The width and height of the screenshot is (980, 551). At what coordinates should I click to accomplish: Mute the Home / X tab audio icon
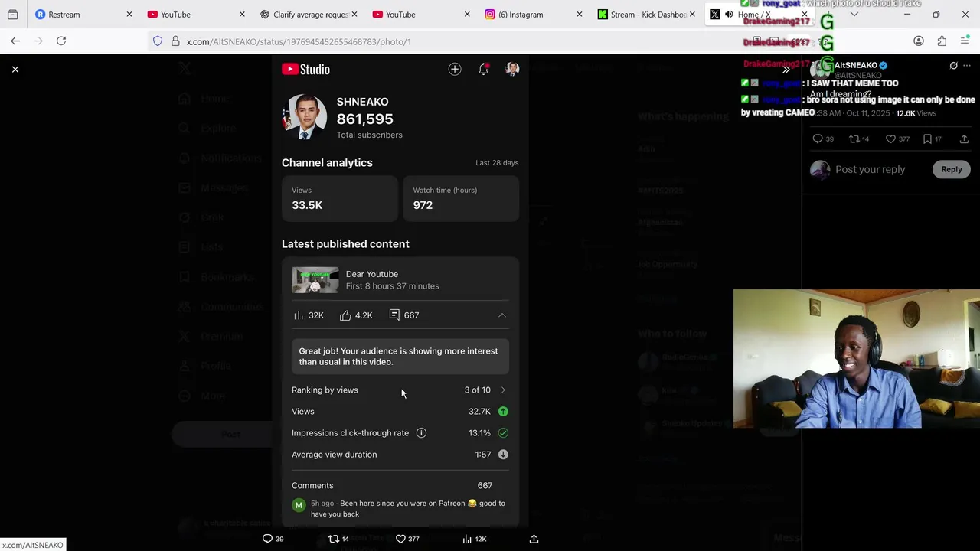(x=729, y=15)
